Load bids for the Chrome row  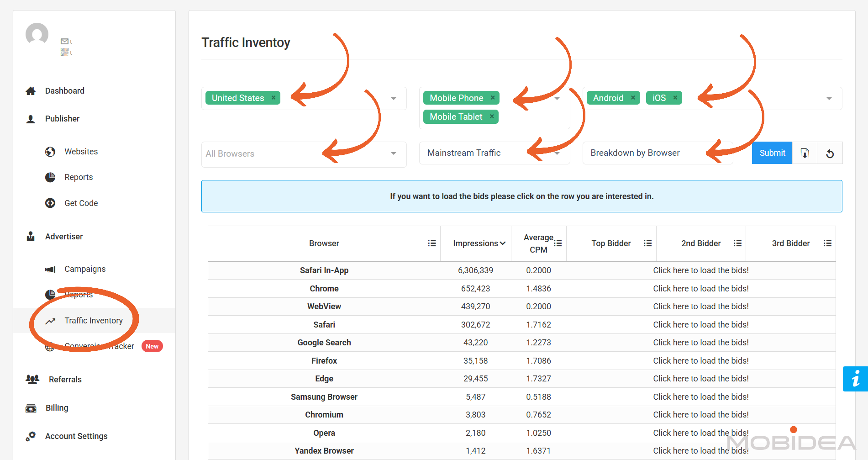click(x=701, y=289)
